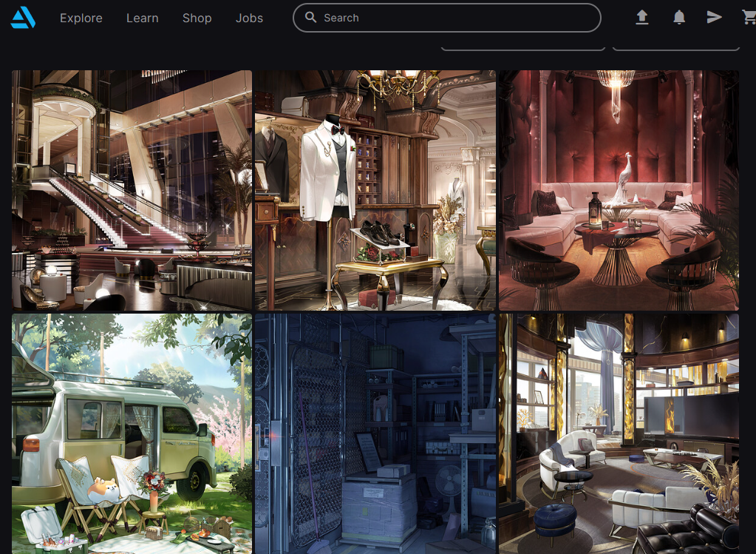Click the search magnifier icon

click(311, 17)
